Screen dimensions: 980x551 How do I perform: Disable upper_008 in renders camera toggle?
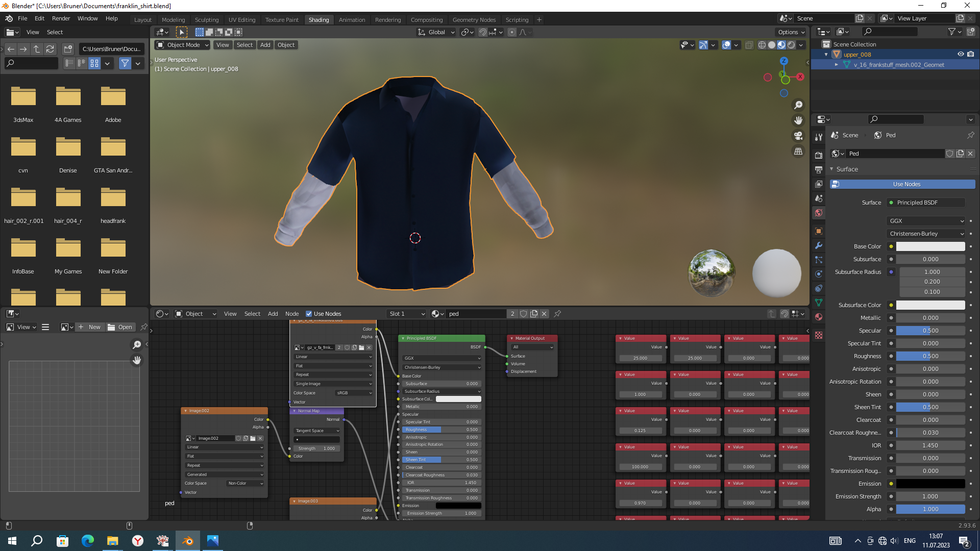click(971, 54)
